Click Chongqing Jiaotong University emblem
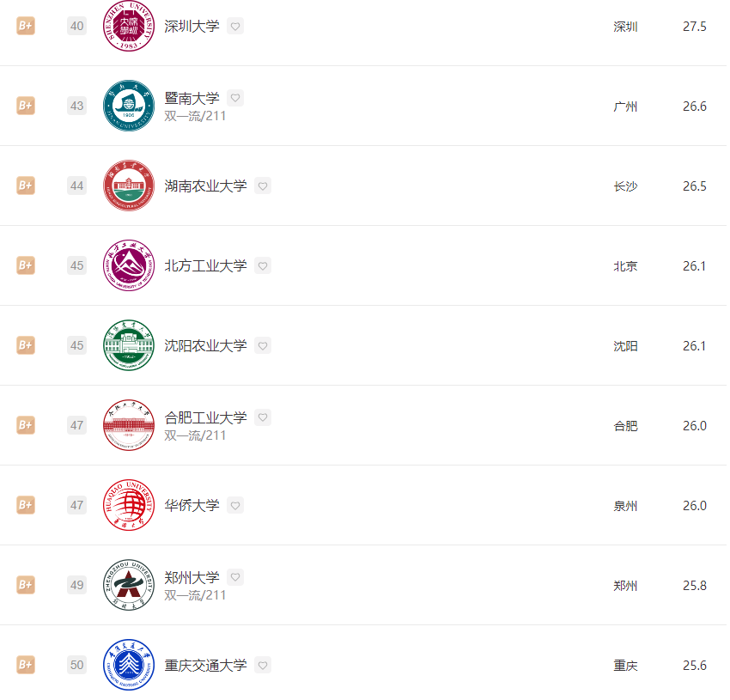Viewport: 730px width, 700px height. (x=129, y=665)
